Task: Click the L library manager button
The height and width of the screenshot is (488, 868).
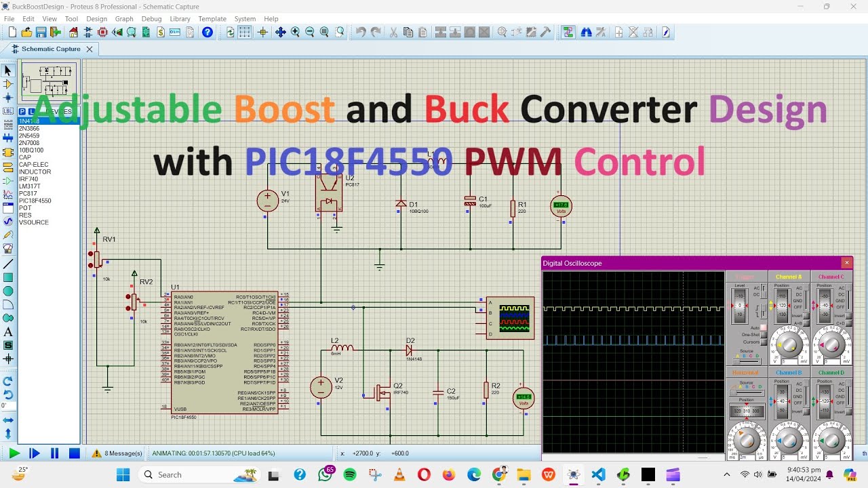Action: click(x=31, y=112)
